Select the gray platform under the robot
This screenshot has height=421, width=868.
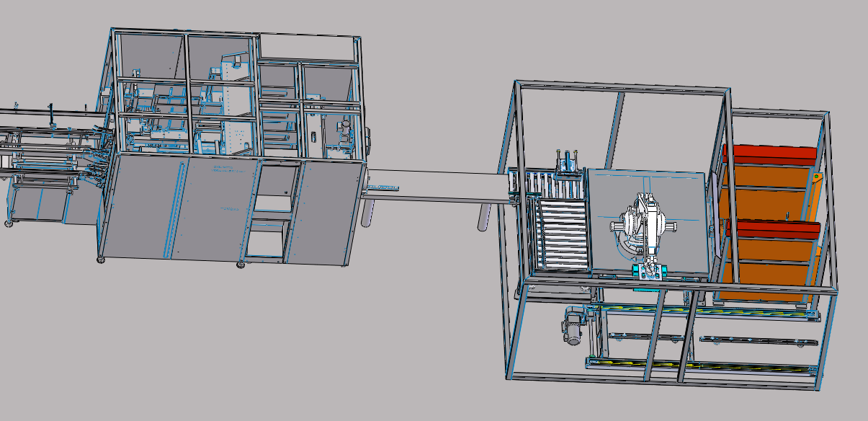tap(648, 221)
